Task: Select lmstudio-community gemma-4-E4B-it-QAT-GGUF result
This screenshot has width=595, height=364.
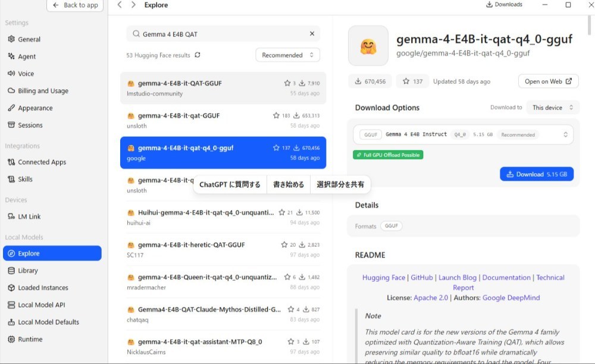Action: click(223, 88)
